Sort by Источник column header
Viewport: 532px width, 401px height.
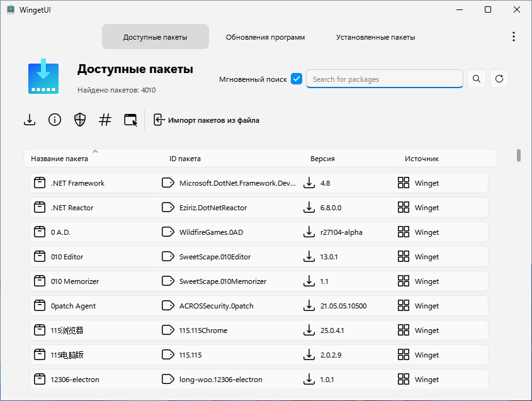tap(422, 159)
